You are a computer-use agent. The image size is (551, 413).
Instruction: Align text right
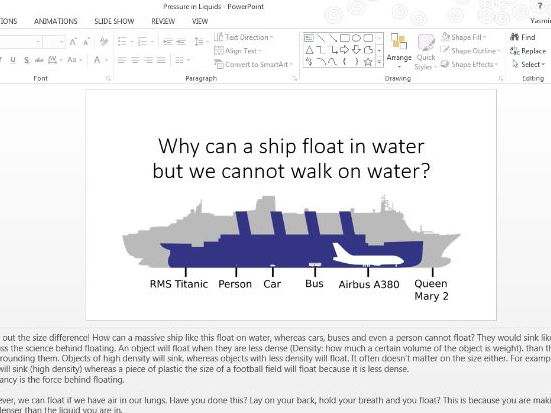[148, 60]
